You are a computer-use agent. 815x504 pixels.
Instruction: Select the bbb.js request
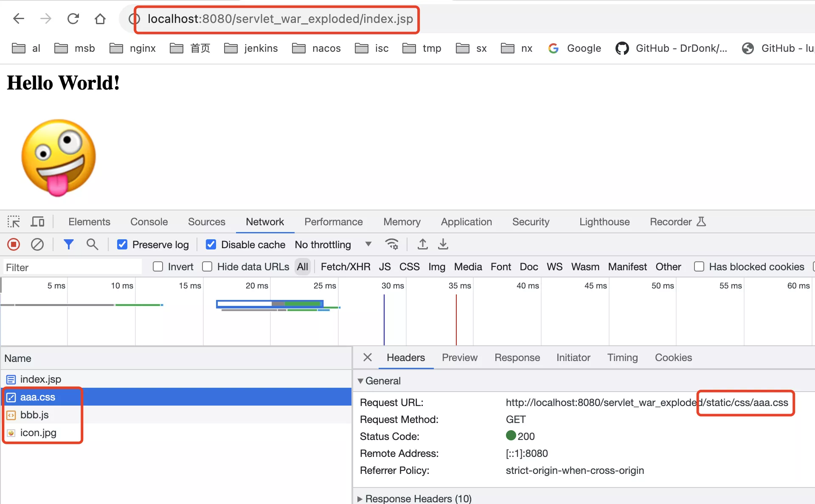click(176, 415)
